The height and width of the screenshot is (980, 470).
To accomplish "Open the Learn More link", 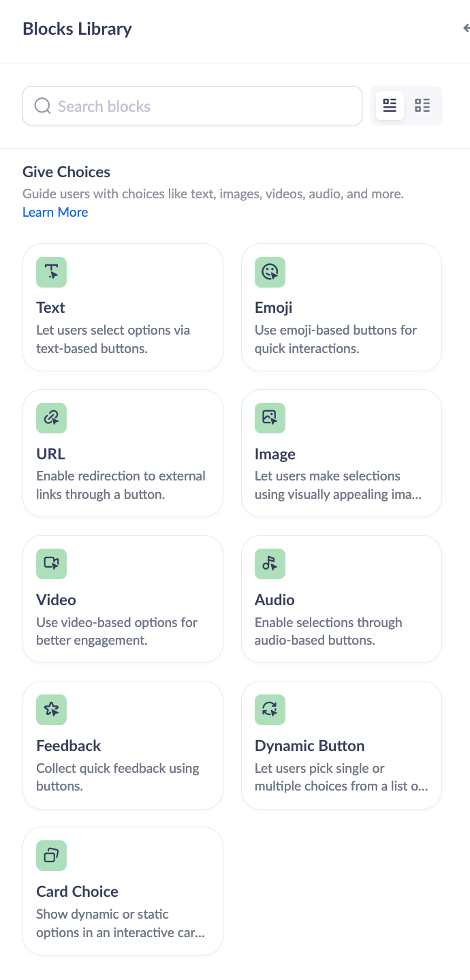I will [55, 212].
